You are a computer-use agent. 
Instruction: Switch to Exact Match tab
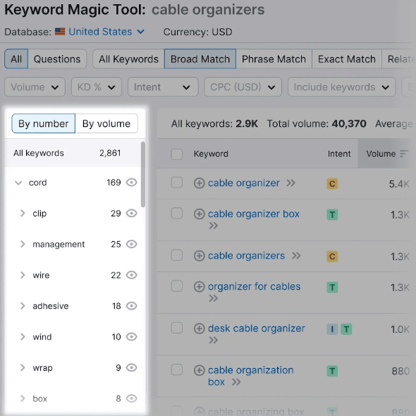tap(347, 59)
